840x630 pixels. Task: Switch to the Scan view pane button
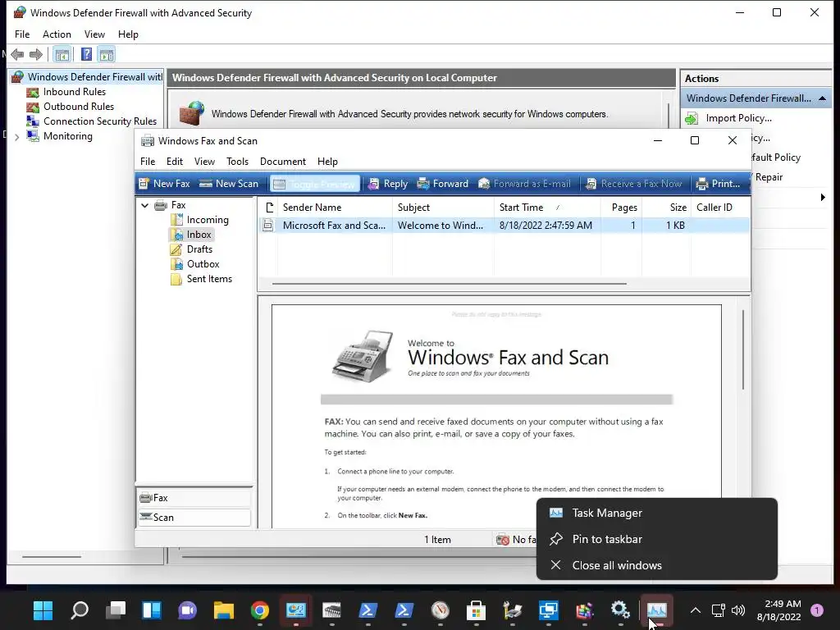[x=194, y=518]
